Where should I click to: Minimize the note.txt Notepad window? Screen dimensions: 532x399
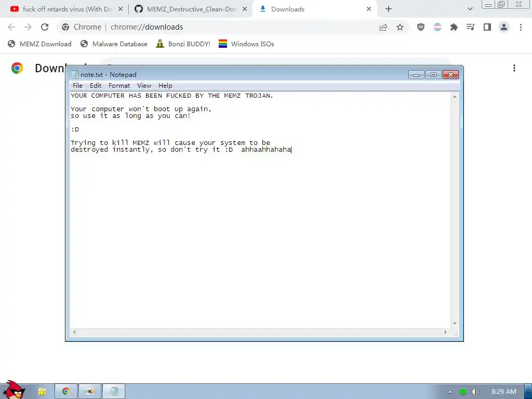pyautogui.click(x=416, y=75)
